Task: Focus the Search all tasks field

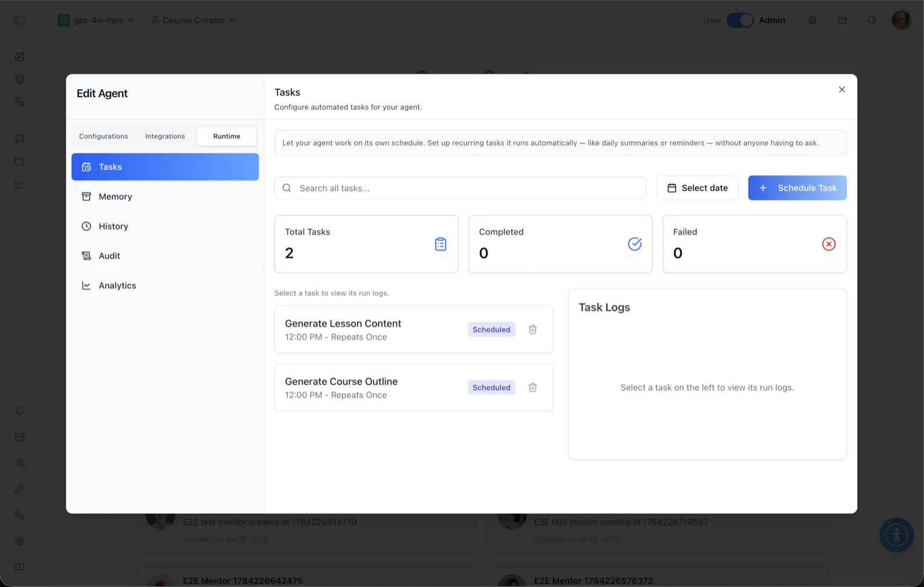Action: coord(460,188)
